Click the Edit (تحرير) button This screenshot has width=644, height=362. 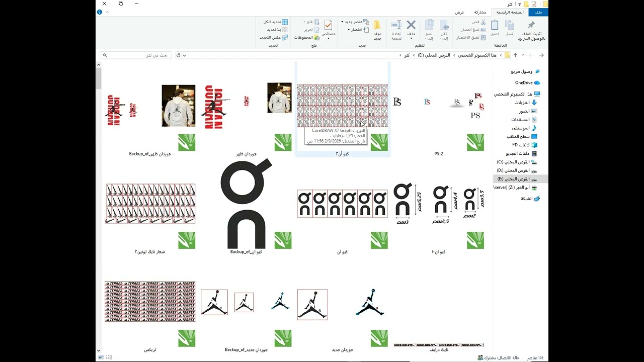coord(311,30)
